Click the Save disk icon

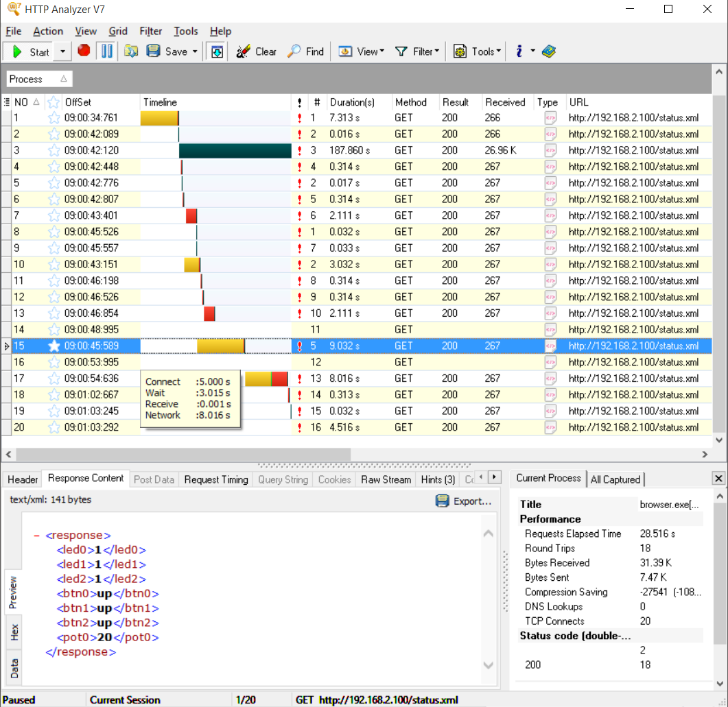(x=153, y=51)
